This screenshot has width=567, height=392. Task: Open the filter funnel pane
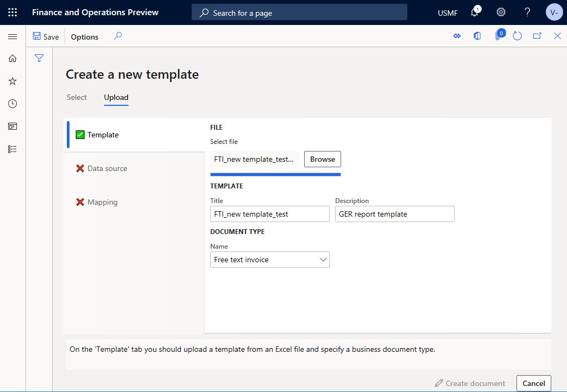click(39, 58)
